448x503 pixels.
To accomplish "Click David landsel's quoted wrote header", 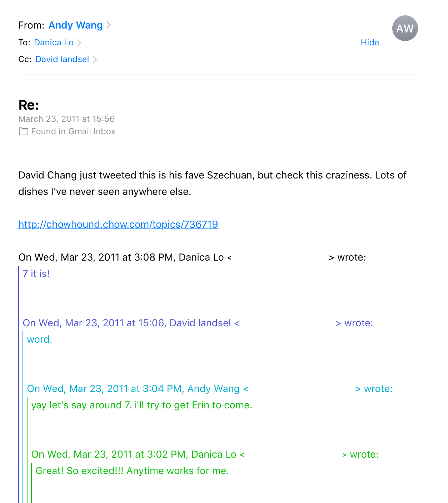I will [x=198, y=323].
